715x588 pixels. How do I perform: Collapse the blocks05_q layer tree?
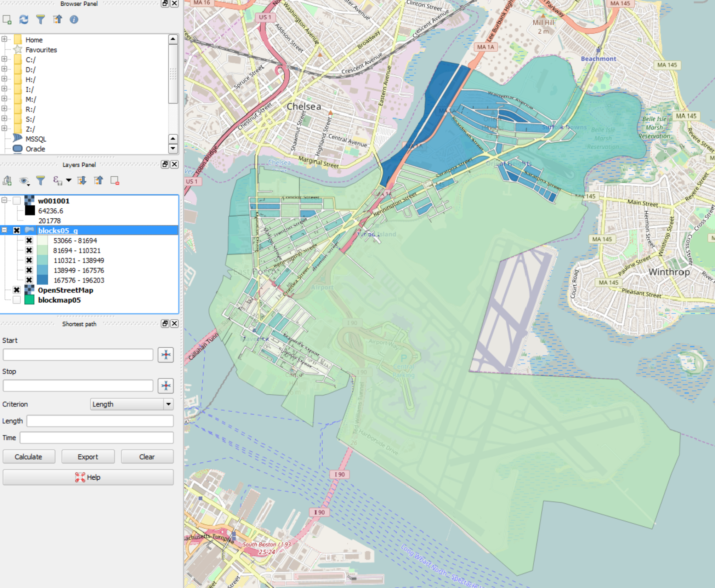4,230
